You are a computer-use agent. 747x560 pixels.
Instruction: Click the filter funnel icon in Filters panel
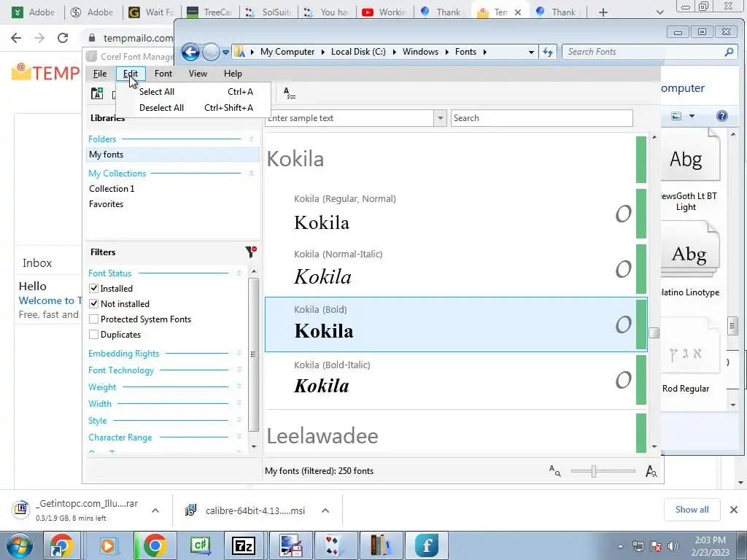tap(251, 252)
